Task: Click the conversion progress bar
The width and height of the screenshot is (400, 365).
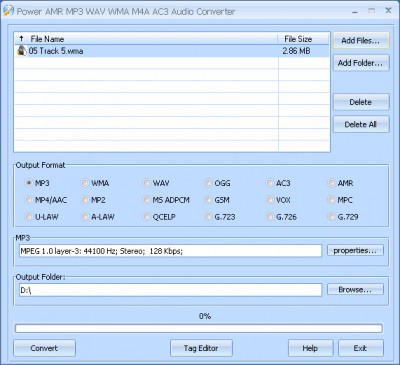Action: (x=199, y=329)
